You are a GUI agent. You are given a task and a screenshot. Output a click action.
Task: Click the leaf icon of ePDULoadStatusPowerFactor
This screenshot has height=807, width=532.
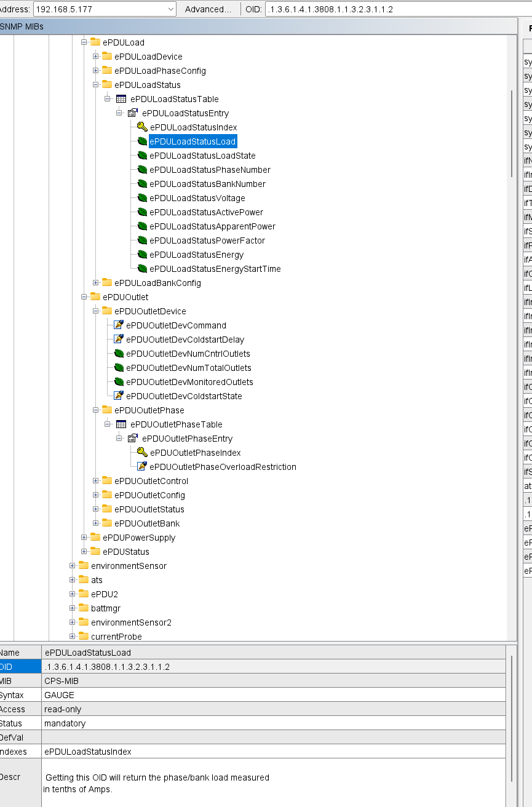tap(142, 241)
